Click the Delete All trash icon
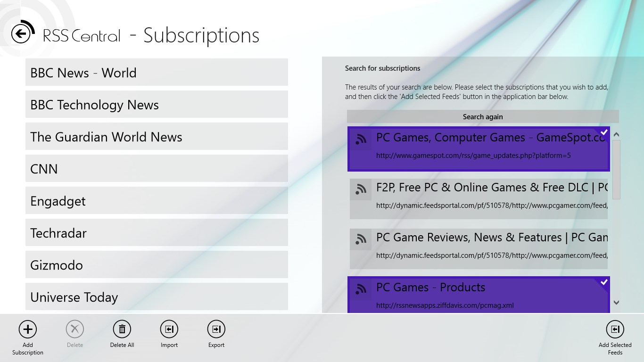 pyautogui.click(x=122, y=329)
